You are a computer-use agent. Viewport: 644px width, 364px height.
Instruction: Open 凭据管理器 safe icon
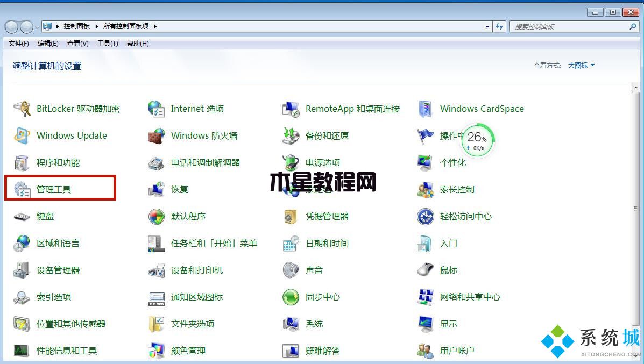coord(291,216)
